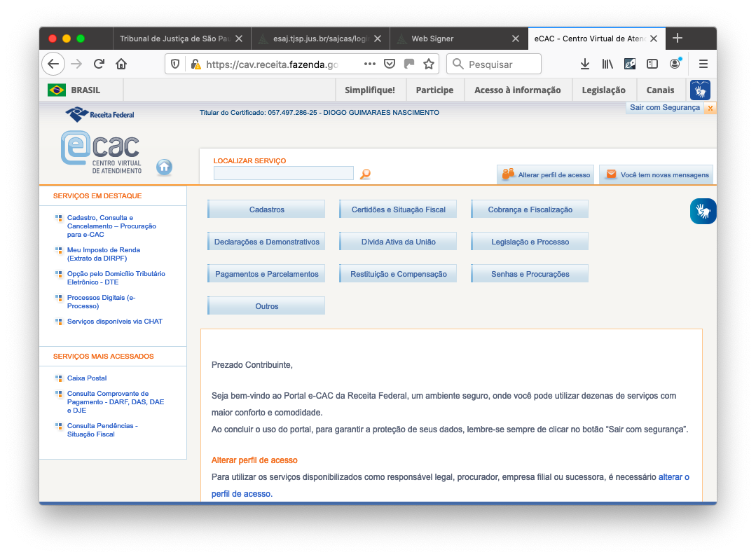
Task: Bookmark this page with star icon
Action: tap(429, 64)
